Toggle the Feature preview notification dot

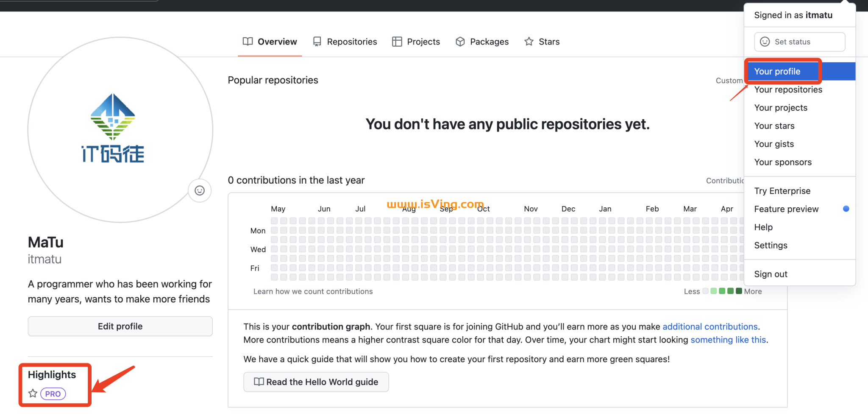[846, 208]
